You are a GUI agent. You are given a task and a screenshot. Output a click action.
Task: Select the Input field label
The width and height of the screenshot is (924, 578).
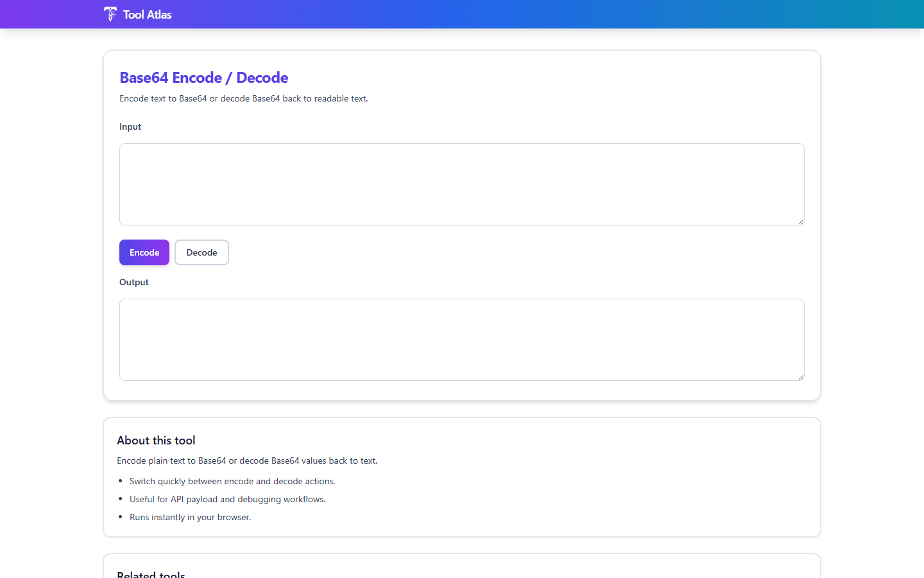click(x=130, y=127)
